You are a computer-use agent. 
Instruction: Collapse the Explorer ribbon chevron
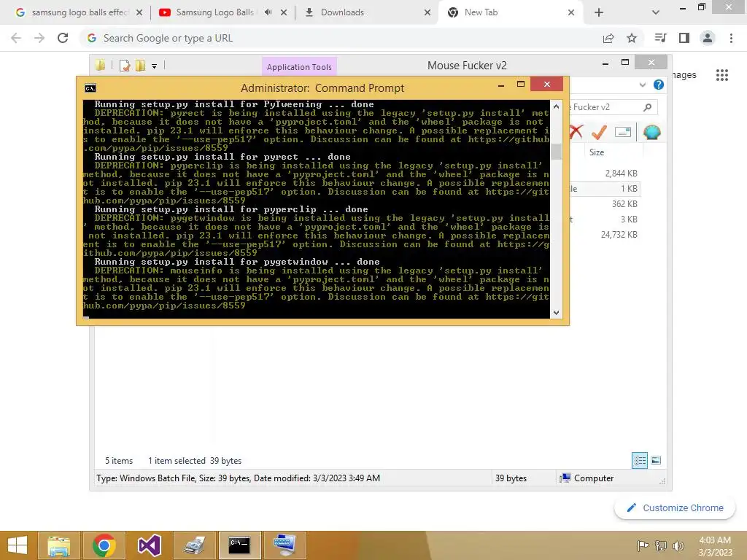tap(643, 85)
